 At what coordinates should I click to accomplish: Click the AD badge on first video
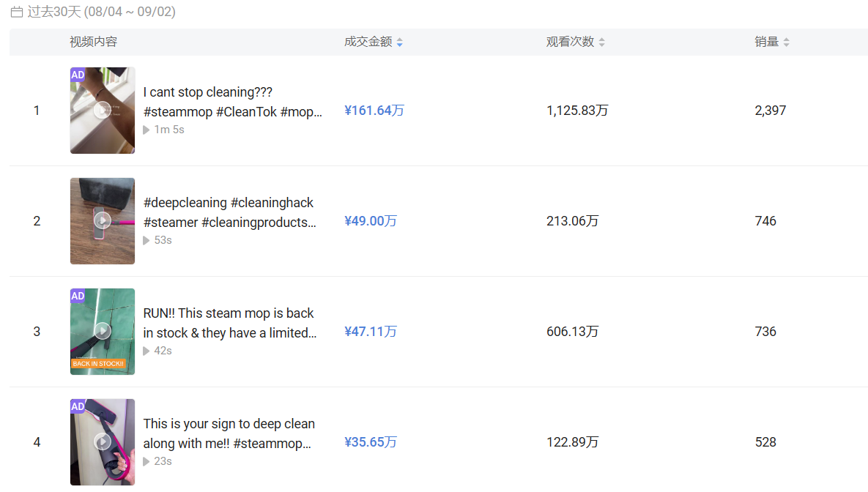[78, 75]
